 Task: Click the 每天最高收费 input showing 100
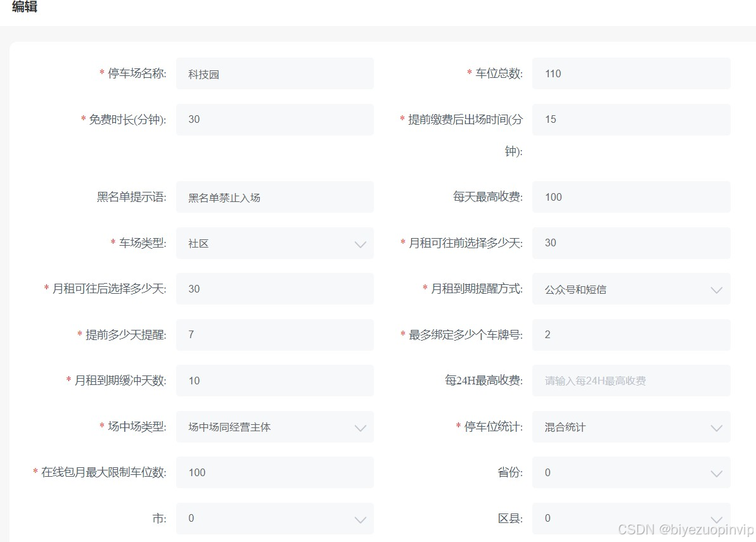point(631,197)
